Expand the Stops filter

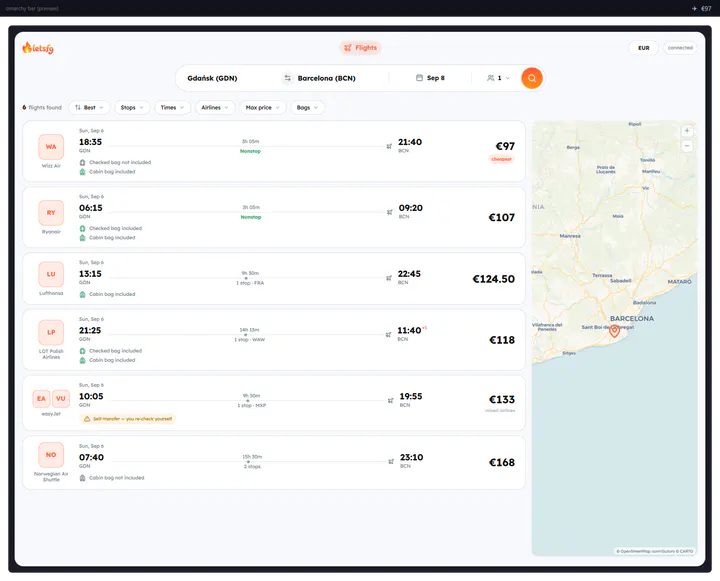[132, 107]
